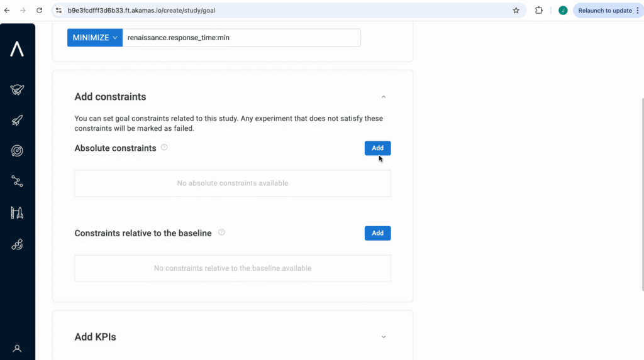This screenshot has height=360, width=644.
Task: Click the Add KPIs heading
Action: [96, 337]
